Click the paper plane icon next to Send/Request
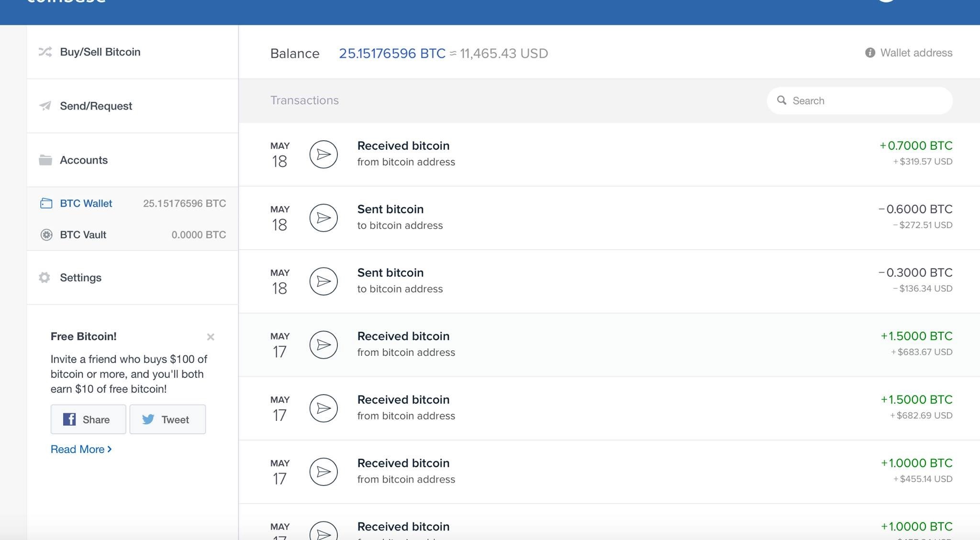Viewport: 980px width, 540px height. tap(45, 106)
